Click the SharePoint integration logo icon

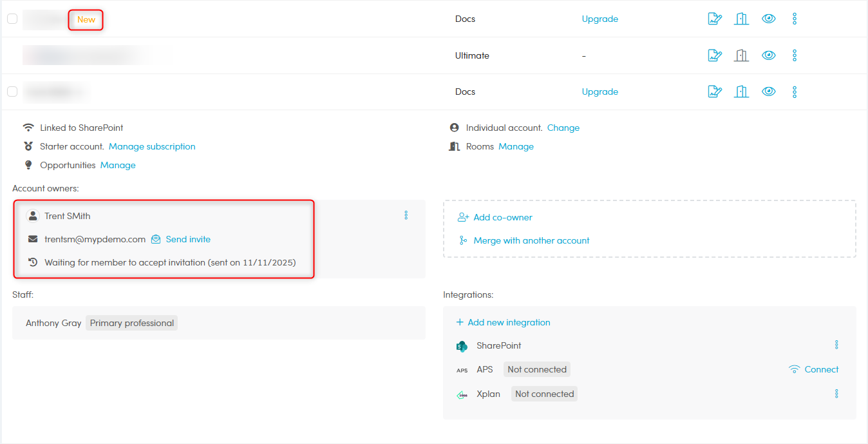(x=462, y=346)
